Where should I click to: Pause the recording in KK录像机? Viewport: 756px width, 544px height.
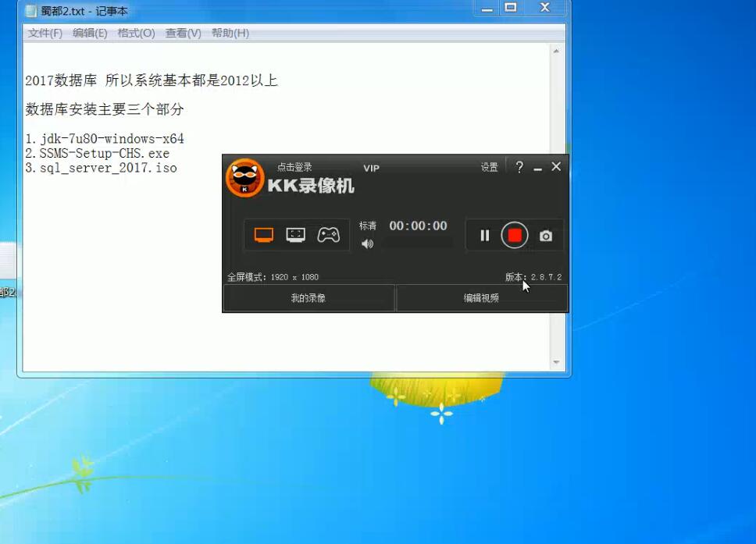coord(484,235)
